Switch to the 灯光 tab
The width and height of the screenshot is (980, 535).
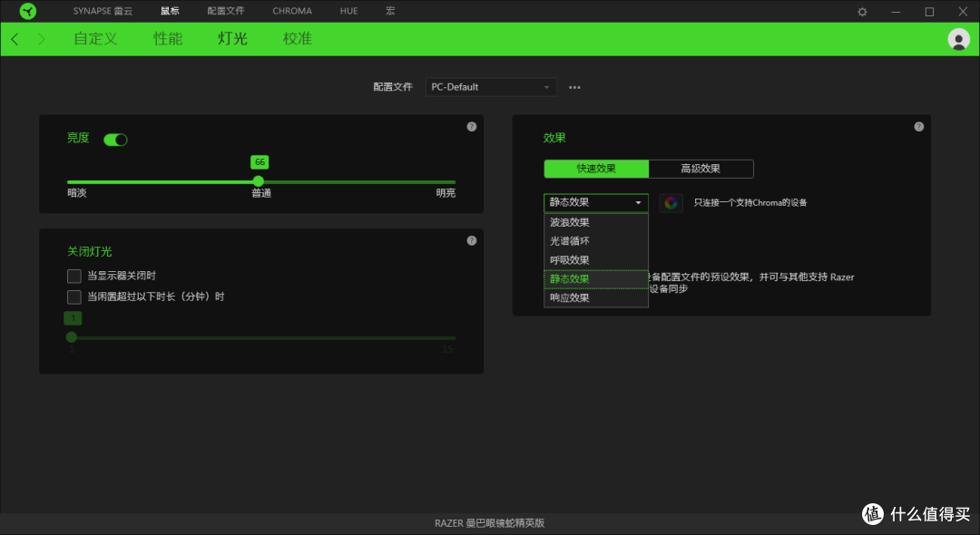click(x=232, y=39)
